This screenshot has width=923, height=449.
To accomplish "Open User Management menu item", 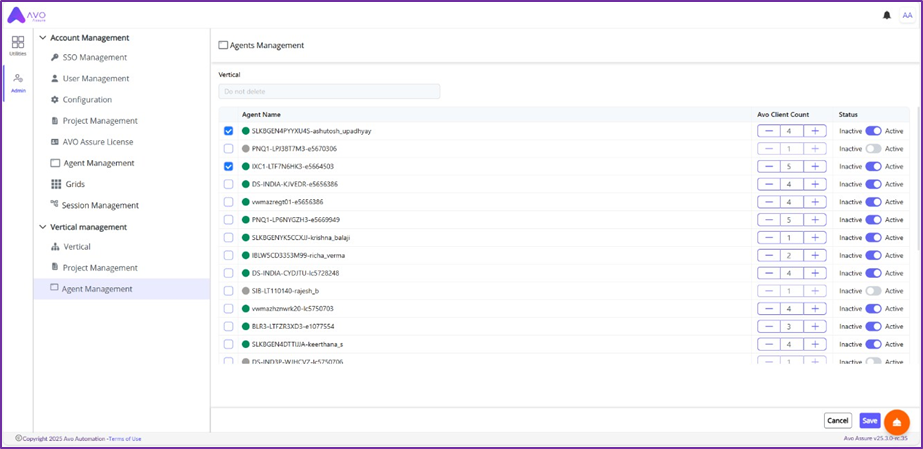I will [x=95, y=79].
